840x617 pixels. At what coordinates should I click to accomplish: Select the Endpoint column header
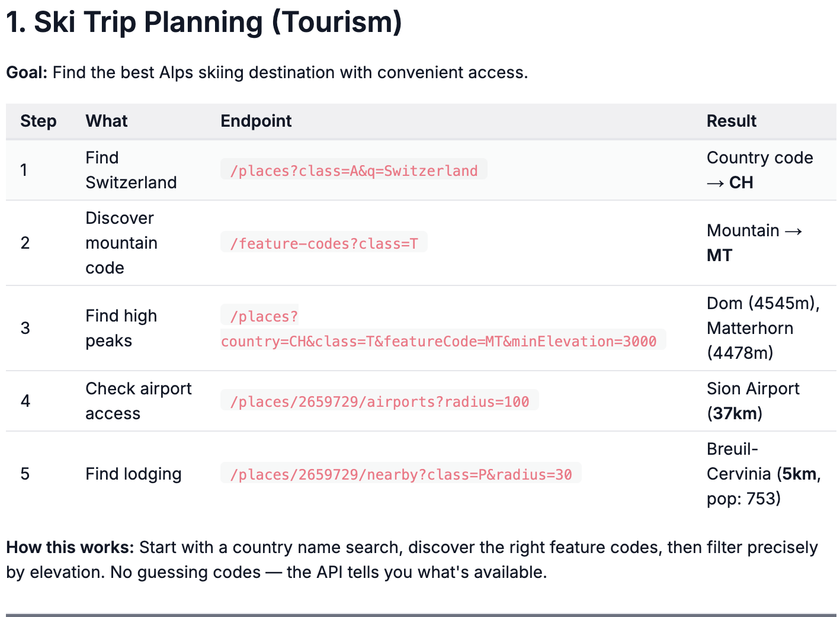coord(256,121)
